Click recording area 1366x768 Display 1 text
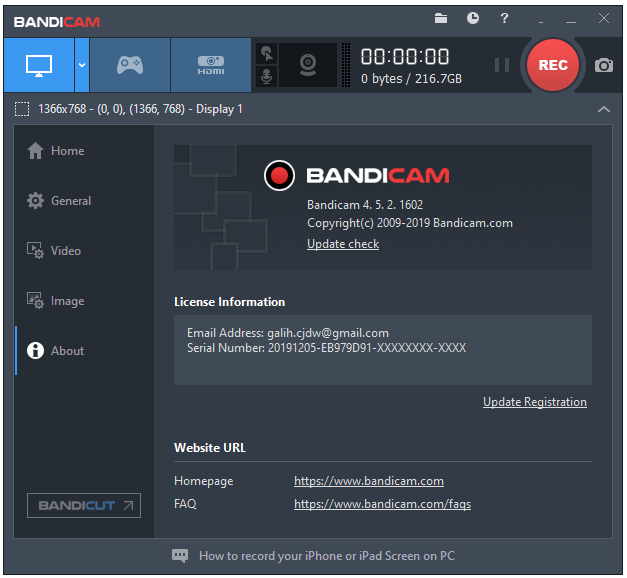This screenshot has width=627, height=578. pos(140,109)
